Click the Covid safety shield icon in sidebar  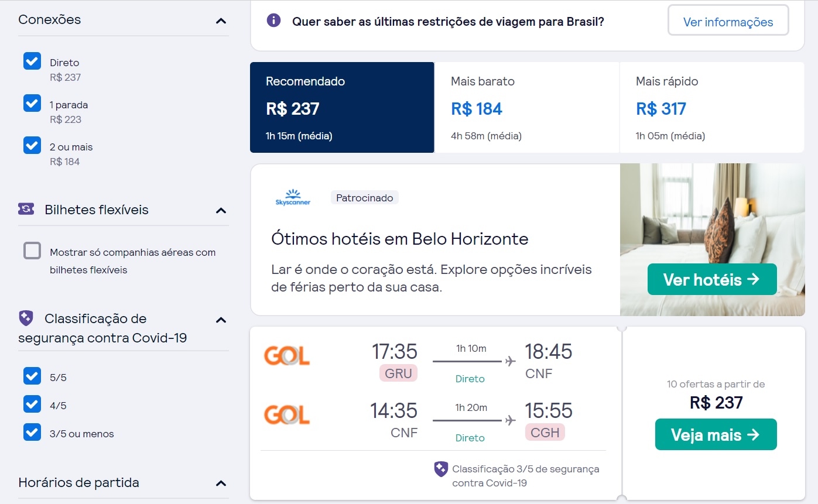(x=24, y=318)
